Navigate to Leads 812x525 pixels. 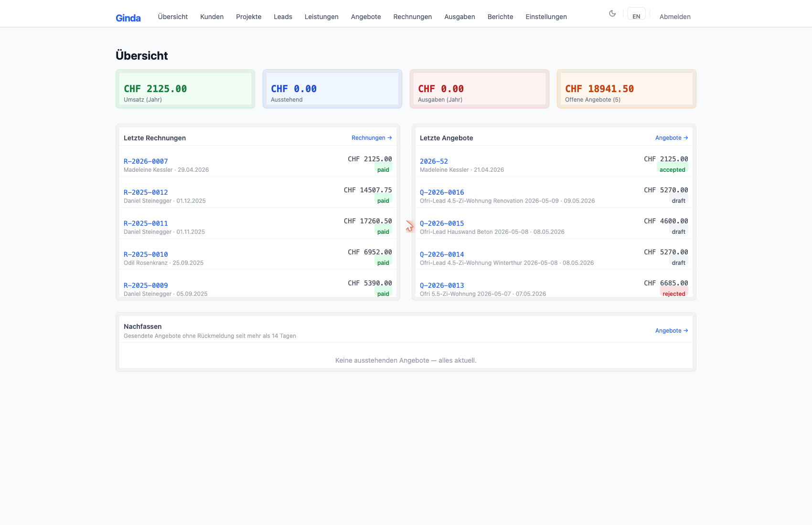point(283,17)
